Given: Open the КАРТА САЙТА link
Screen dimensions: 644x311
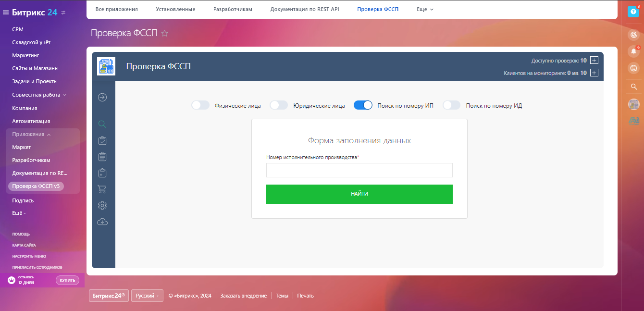Looking at the screenshot, I should pyautogui.click(x=24, y=245).
